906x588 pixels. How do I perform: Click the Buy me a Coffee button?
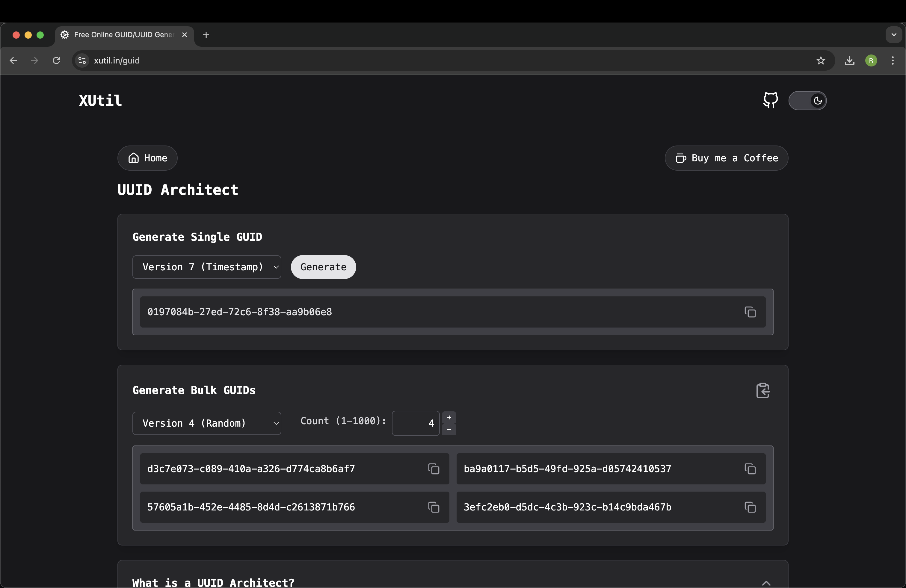726,158
